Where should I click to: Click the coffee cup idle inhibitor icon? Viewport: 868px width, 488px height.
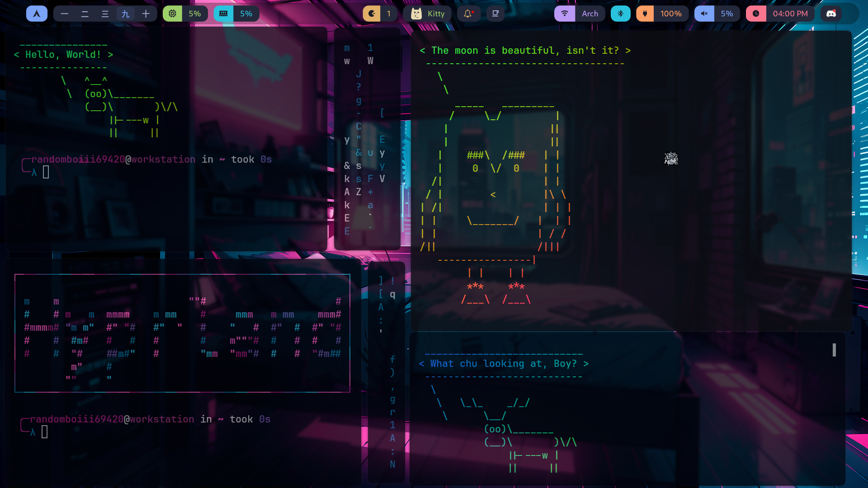click(x=495, y=14)
